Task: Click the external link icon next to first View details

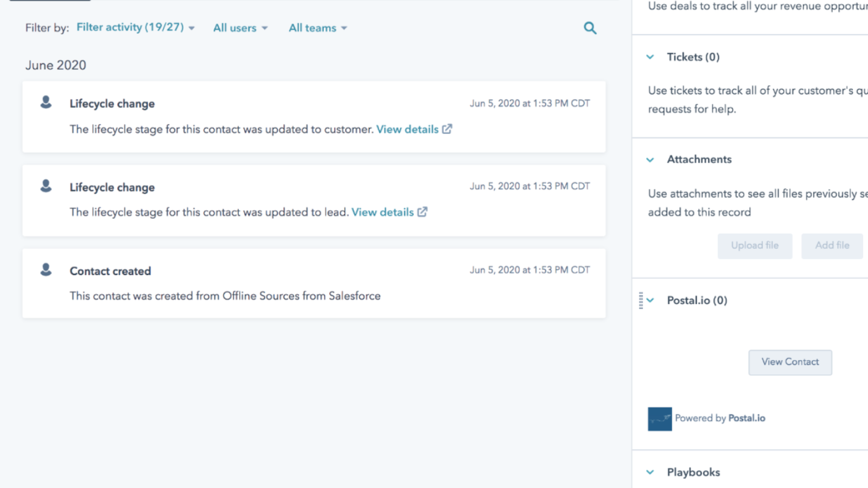Action: (x=446, y=129)
